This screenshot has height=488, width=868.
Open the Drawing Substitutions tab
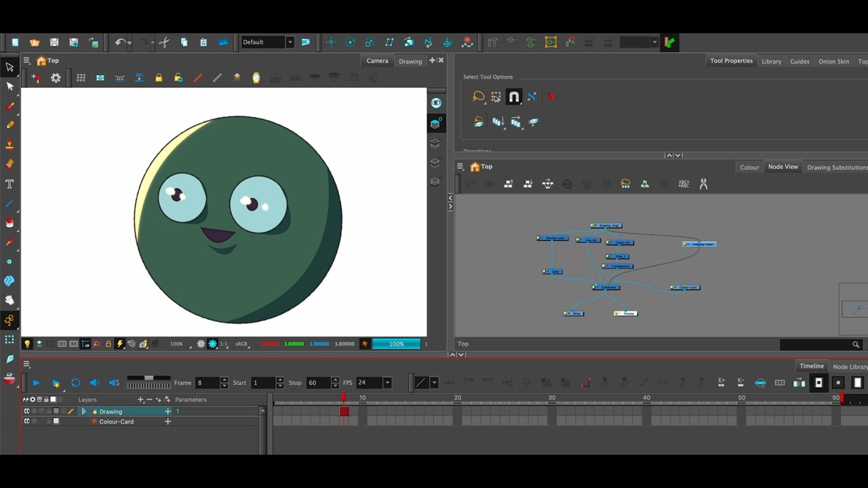point(837,167)
